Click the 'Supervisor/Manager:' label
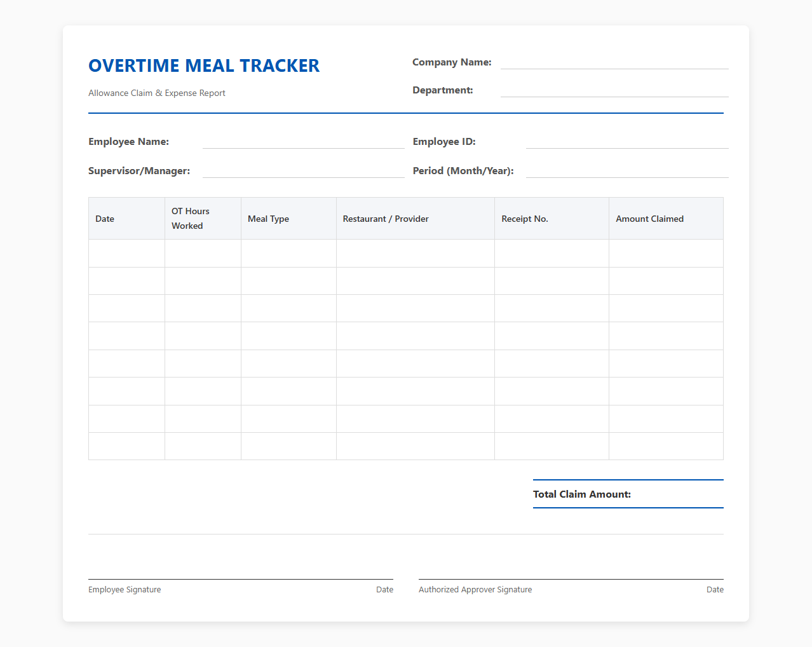The width and height of the screenshot is (812, 647). click(139, 171)
